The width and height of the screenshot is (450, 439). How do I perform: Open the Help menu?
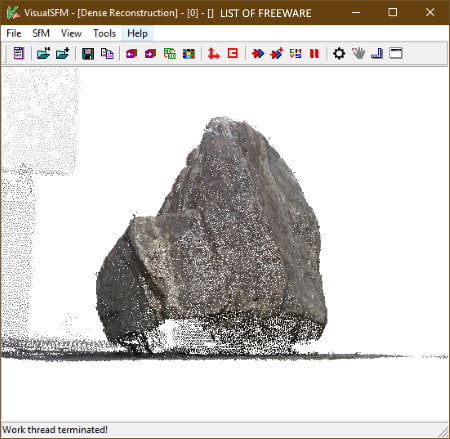137,33
